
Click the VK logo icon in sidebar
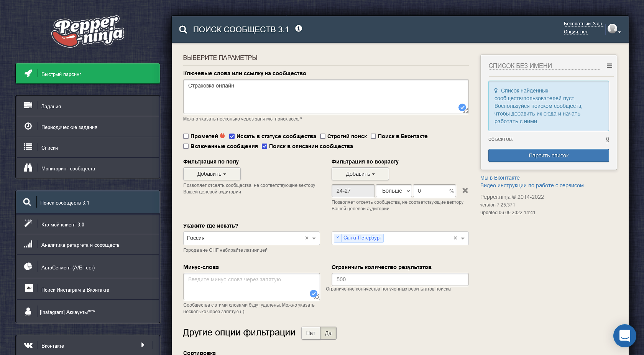(x=28, y=345)
